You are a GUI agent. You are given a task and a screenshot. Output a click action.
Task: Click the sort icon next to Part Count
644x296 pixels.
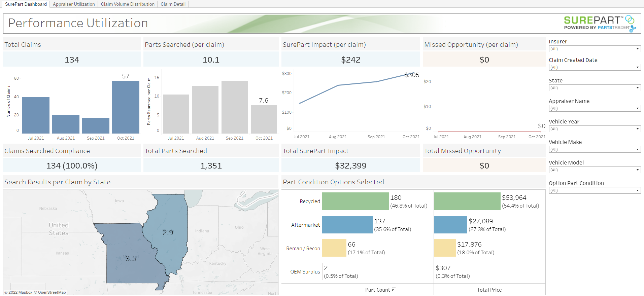click(x=394, y=290)
